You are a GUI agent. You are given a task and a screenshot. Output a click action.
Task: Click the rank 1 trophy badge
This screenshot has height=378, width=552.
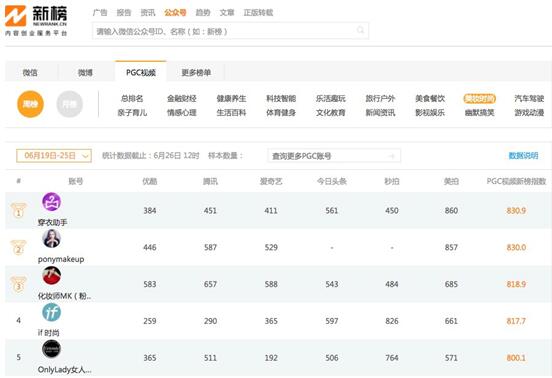(x=18, y=210)
